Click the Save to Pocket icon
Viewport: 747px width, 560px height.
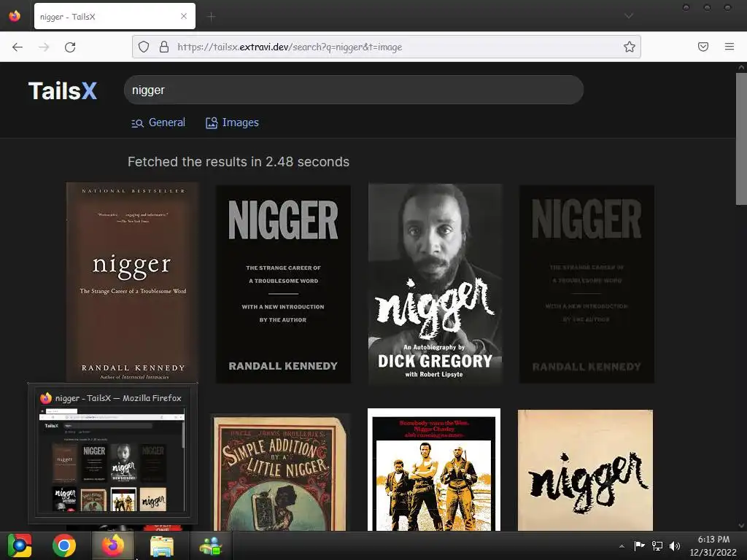pyautogui.click(x=703, y=47)
